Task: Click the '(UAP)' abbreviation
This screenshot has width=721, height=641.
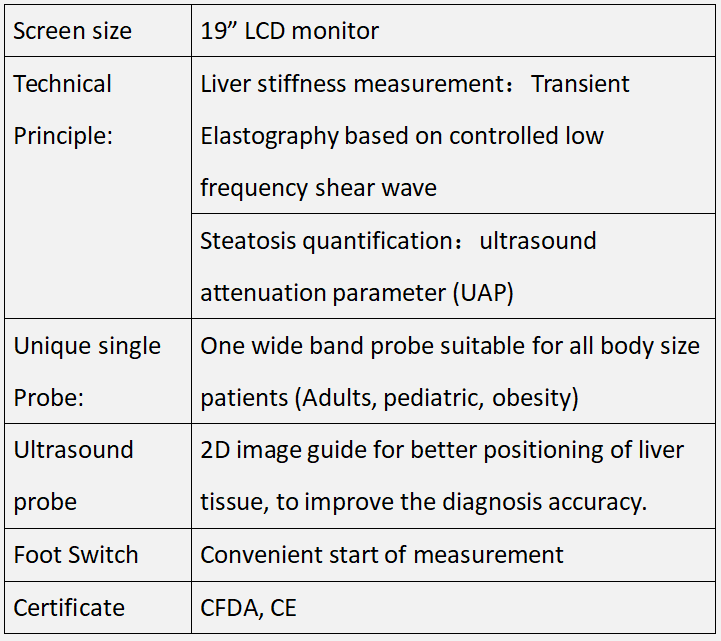Action: [483, 293]
